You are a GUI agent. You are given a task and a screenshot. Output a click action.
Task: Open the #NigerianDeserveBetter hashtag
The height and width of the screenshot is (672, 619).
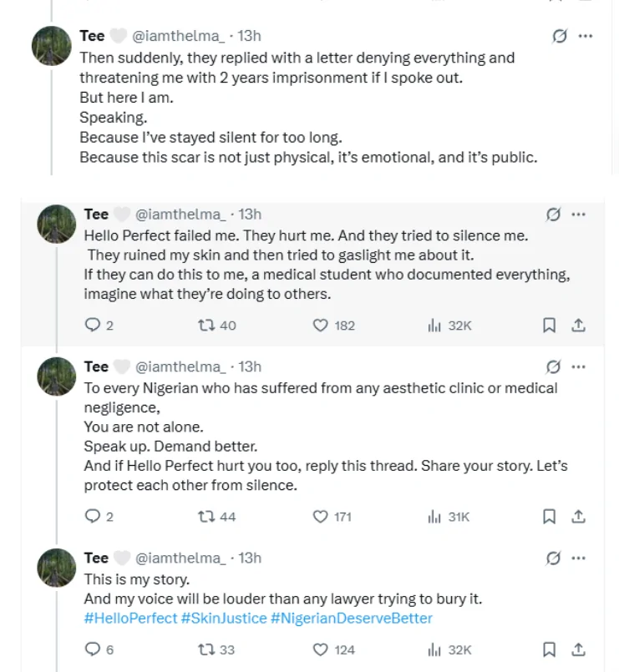pyautogui.click(x=352, y=619)
